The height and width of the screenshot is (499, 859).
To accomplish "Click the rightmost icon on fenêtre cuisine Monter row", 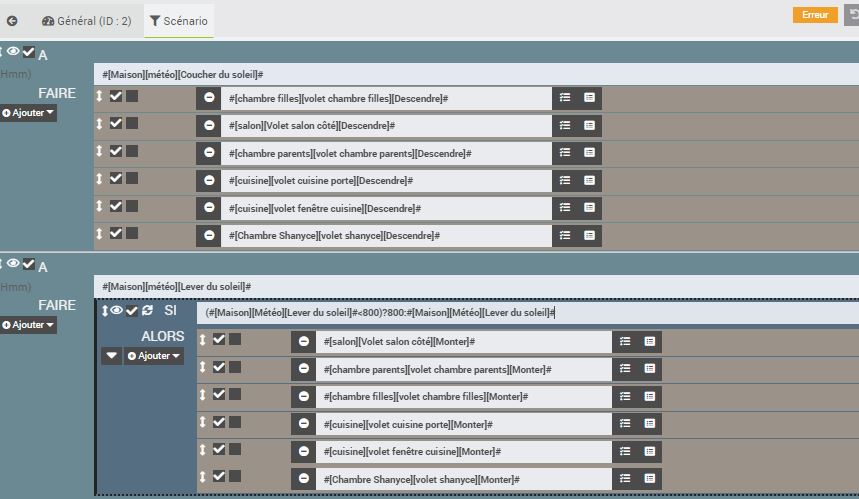I will point(649,451).
